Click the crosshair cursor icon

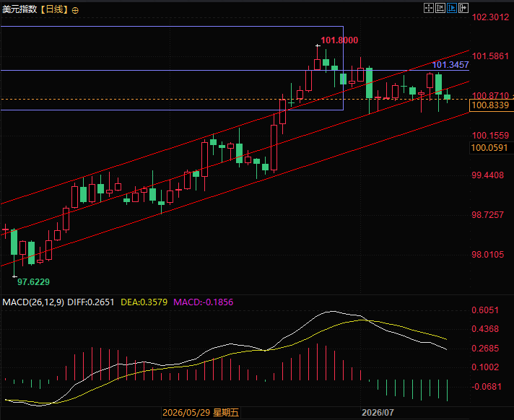click(x=429, y=8)
